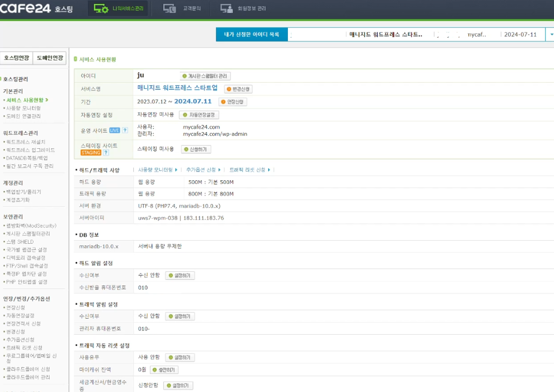Open the 회원정보 관리 top menu

point(243,8)
